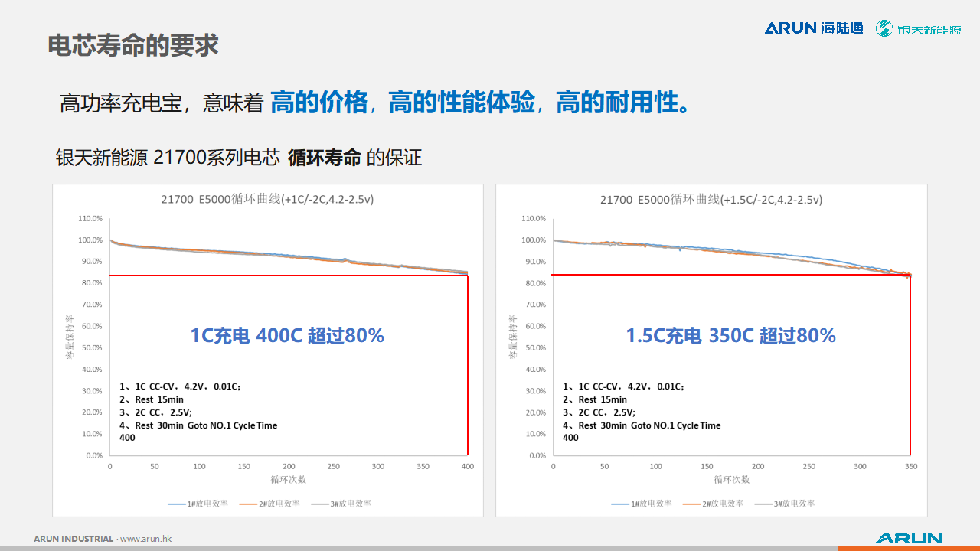This screenshot has height=551, width=980.
Task: Click the bold text 循环寿命
Action: point(324,158)
